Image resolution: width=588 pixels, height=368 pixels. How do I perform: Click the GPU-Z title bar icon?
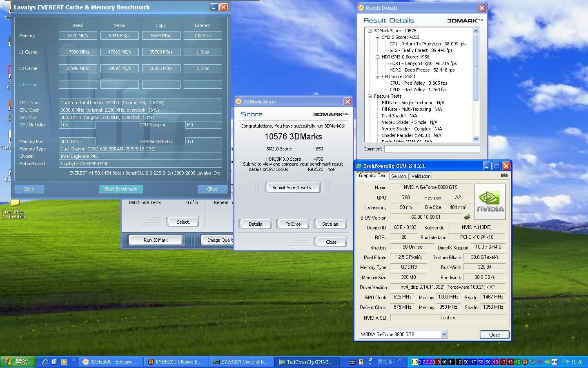point(359,166)
